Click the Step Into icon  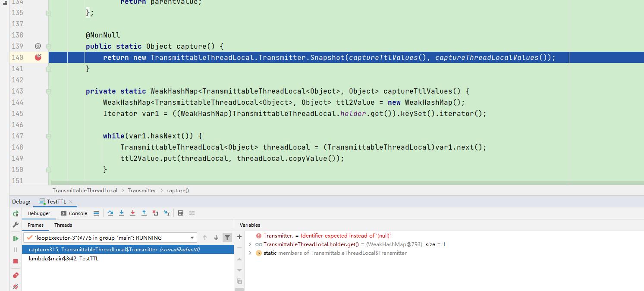(122, 213)
